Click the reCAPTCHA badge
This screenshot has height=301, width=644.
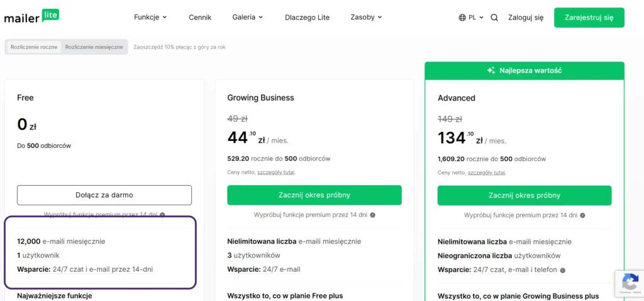(629, 284)
